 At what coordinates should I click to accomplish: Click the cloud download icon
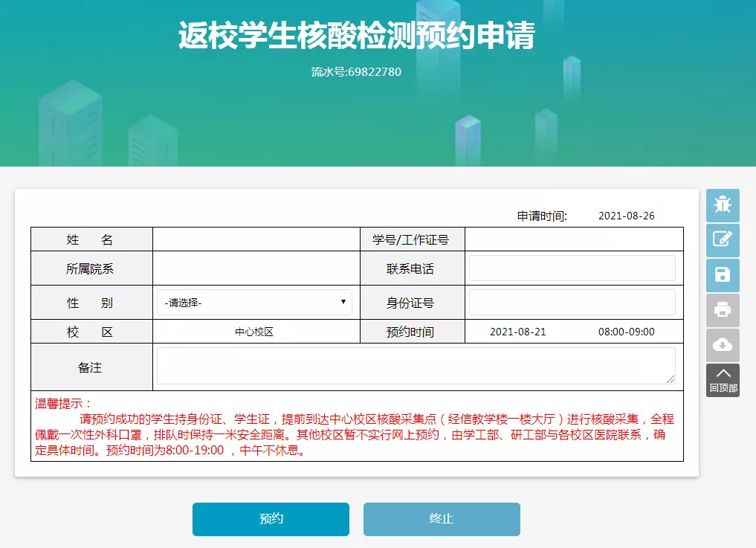point(722,345)
